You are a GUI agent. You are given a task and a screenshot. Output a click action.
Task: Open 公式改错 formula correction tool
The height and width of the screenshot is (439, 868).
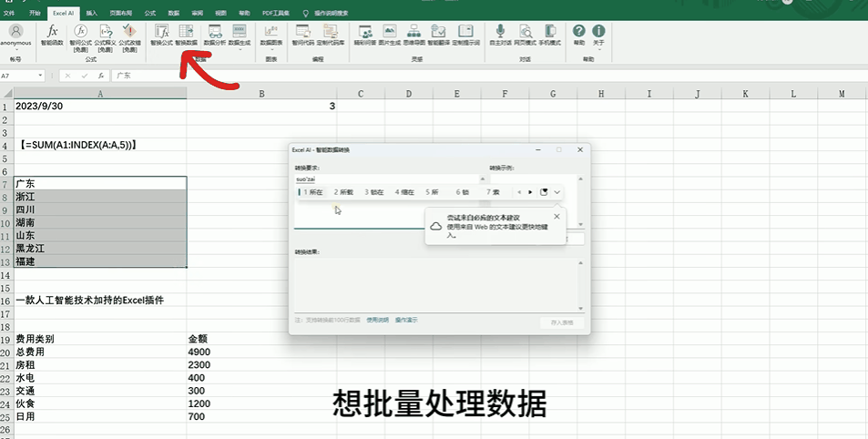pos(129,31)
